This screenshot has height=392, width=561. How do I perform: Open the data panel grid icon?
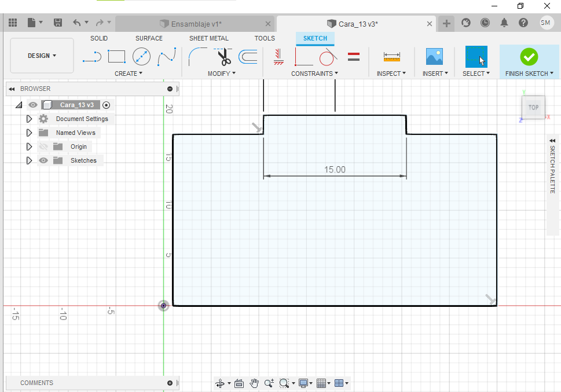coord(13,23)
